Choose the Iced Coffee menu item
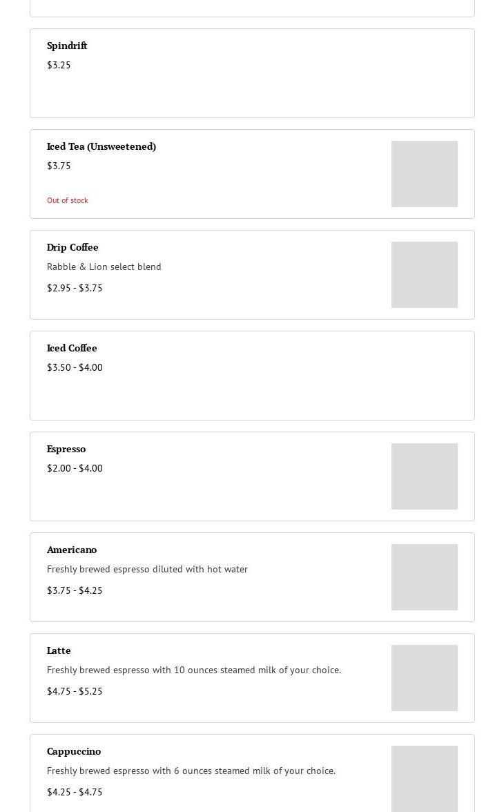Image resolution: width=504 pixels, height=812 pixels. (x=72, y=348)
